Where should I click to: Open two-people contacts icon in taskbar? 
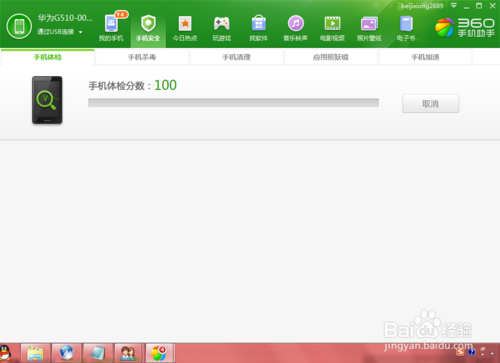[129, 353]
